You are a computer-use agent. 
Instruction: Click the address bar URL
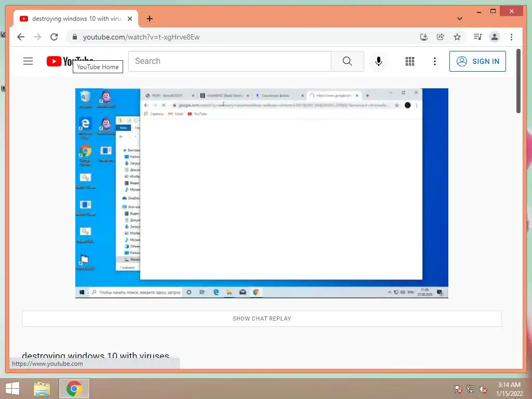[x=141, y=37]
